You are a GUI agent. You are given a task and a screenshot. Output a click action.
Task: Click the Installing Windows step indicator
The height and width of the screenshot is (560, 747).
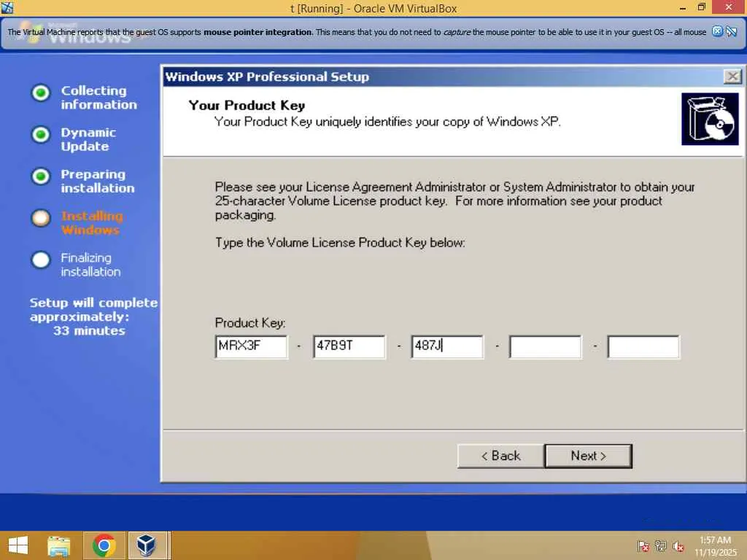point(41,218)
